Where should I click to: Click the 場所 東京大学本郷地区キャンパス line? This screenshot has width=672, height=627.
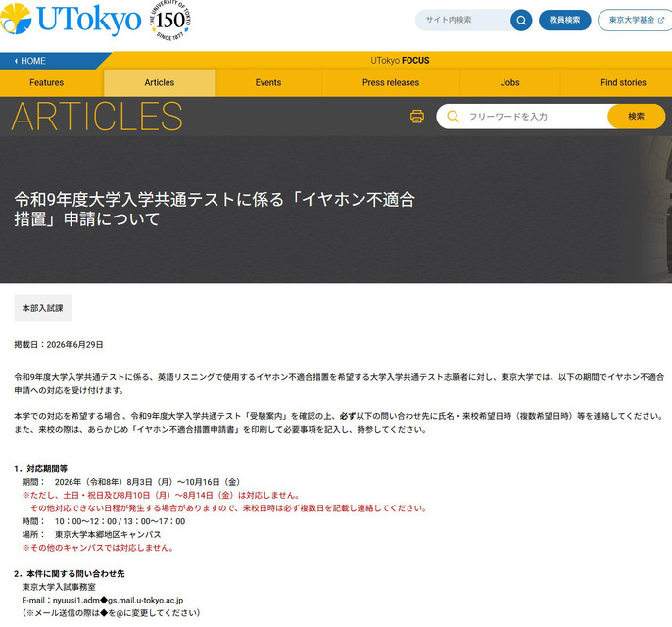tap(92, 535)
